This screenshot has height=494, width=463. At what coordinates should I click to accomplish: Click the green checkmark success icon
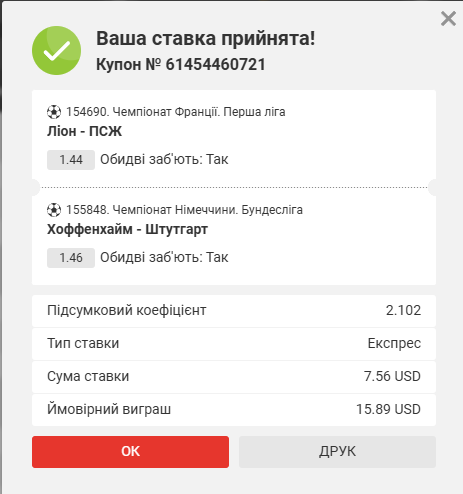56,51
